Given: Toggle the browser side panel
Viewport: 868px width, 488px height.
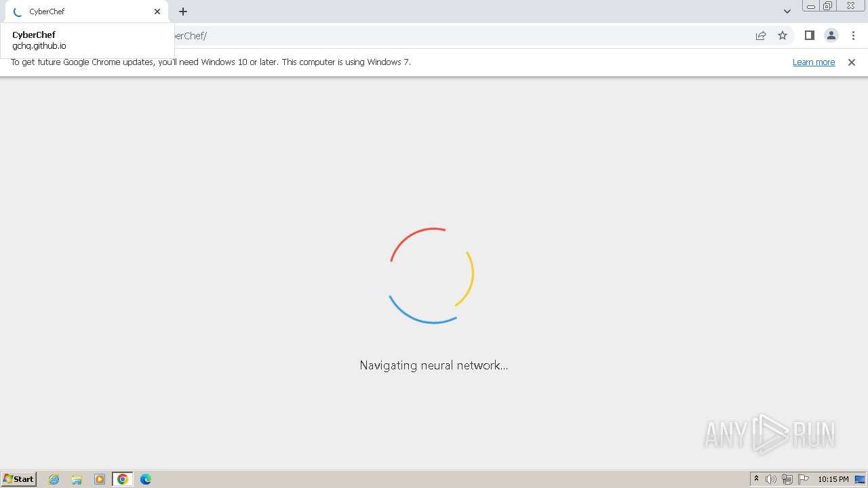Looking at the screenshot, I should point(809,35).
